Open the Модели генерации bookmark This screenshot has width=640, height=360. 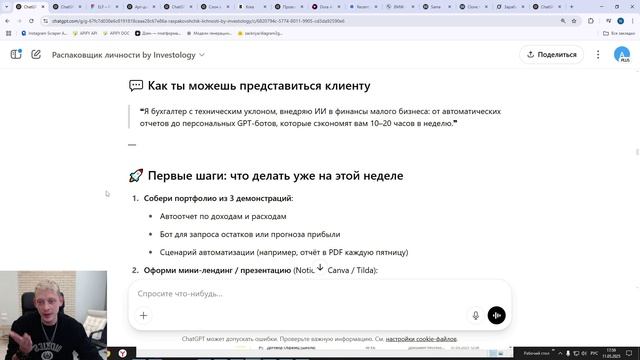coord(209,33)
